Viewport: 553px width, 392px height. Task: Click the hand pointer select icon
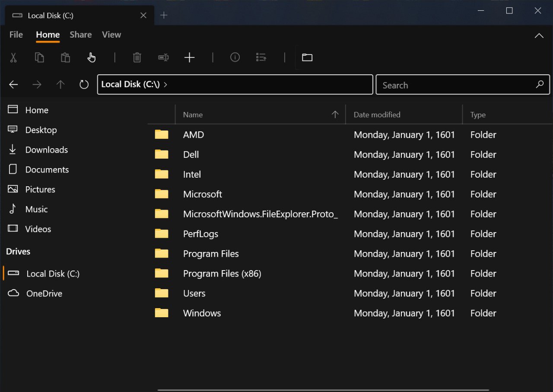pyautogui.click(x=91, y=57)
